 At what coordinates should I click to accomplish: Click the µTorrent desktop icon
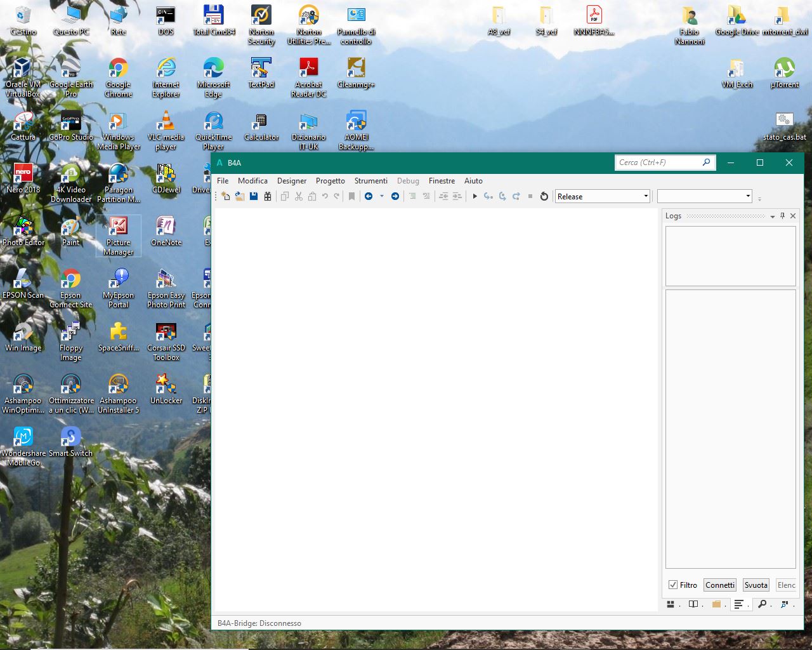[785, 73]
